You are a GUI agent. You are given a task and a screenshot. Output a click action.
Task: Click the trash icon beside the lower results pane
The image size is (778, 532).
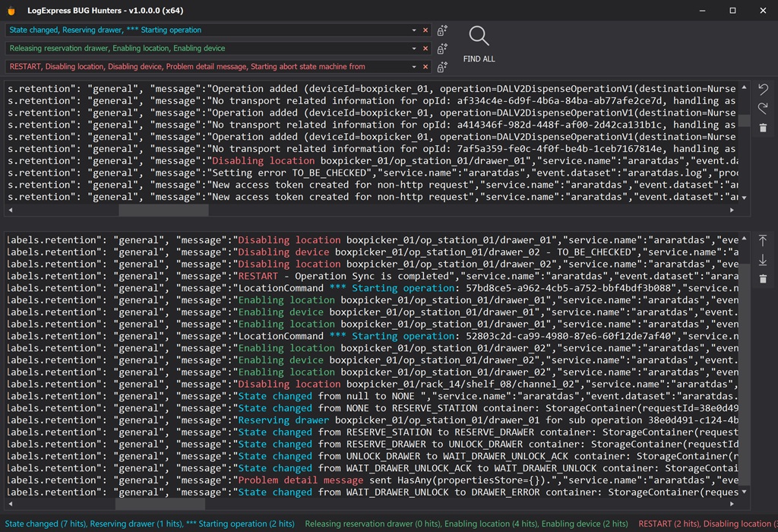click(763, 279)
